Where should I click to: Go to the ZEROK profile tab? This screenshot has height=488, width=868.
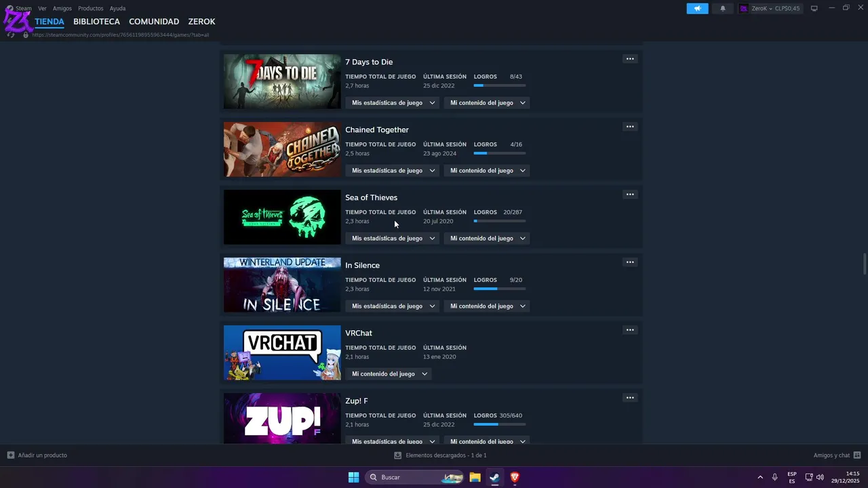point(201,22)
